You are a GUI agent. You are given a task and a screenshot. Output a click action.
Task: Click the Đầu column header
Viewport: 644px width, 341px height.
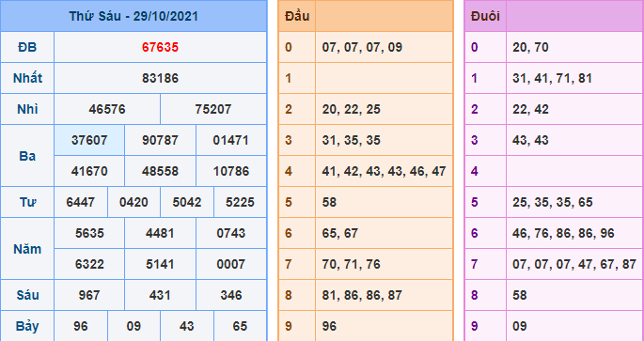pyautogui.click(x=297, y=16)
